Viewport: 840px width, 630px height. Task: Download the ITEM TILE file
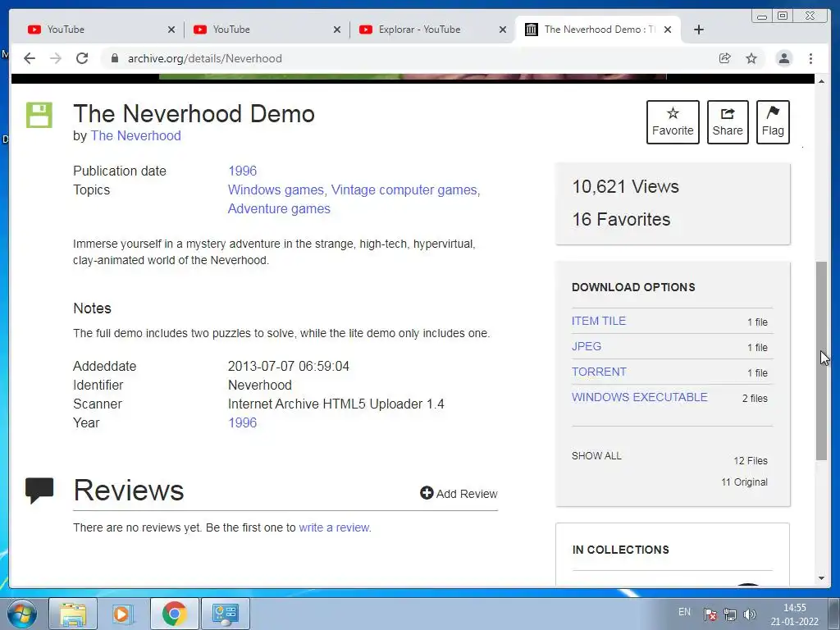(x=598, y=321)
